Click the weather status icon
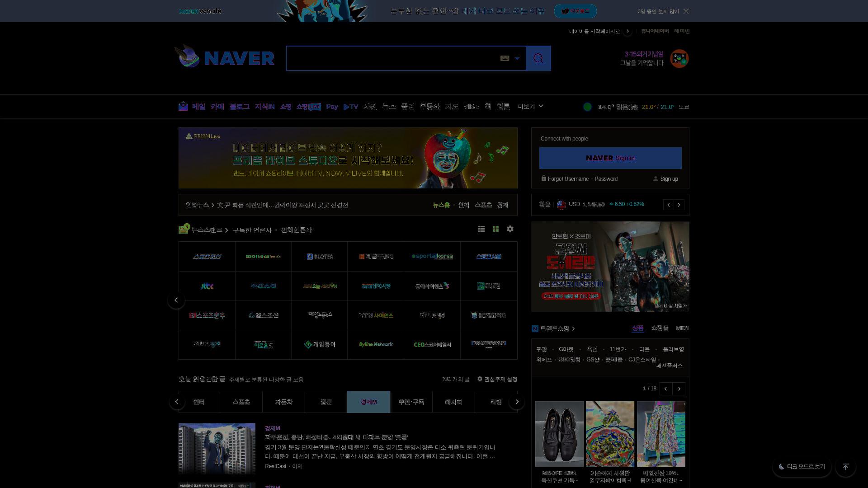This screenshot has height=488, width=868. [x=587, y=107]
